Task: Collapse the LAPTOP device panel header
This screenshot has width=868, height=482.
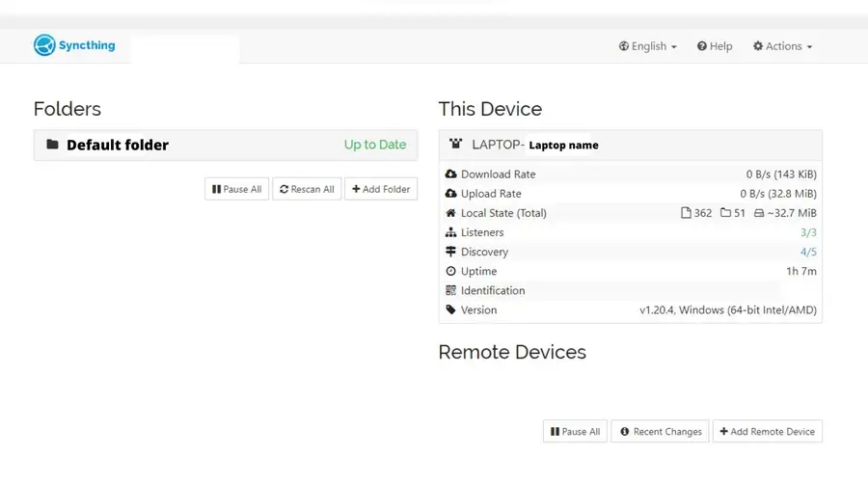Action: pyautogui.click(x=630, y=145)
